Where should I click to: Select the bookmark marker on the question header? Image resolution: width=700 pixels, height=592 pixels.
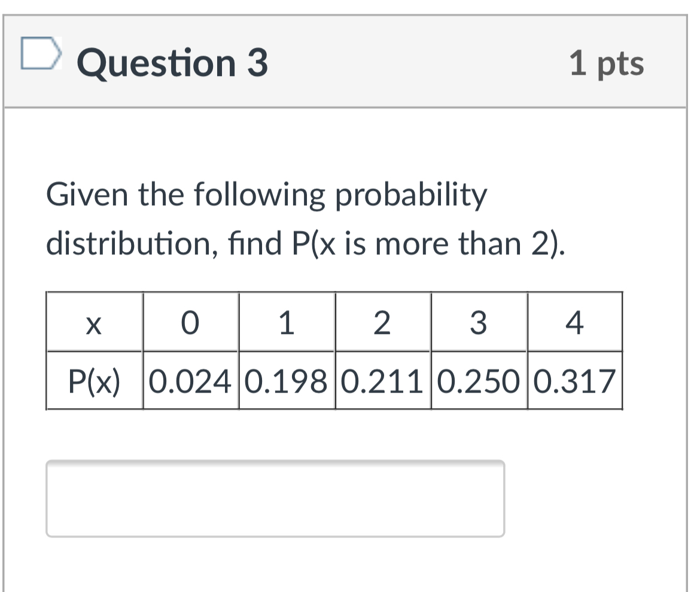point(40,53)
